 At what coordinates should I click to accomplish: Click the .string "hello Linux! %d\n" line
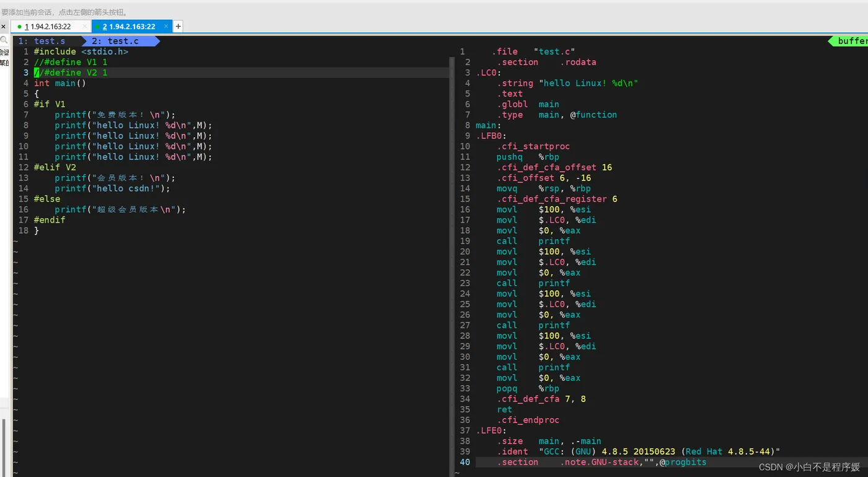point(567,83)
